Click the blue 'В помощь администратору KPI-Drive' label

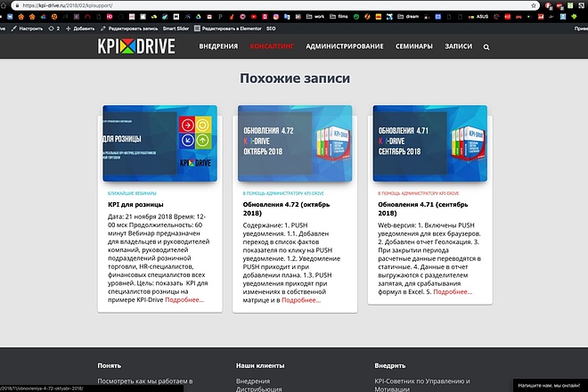[283, 193]
